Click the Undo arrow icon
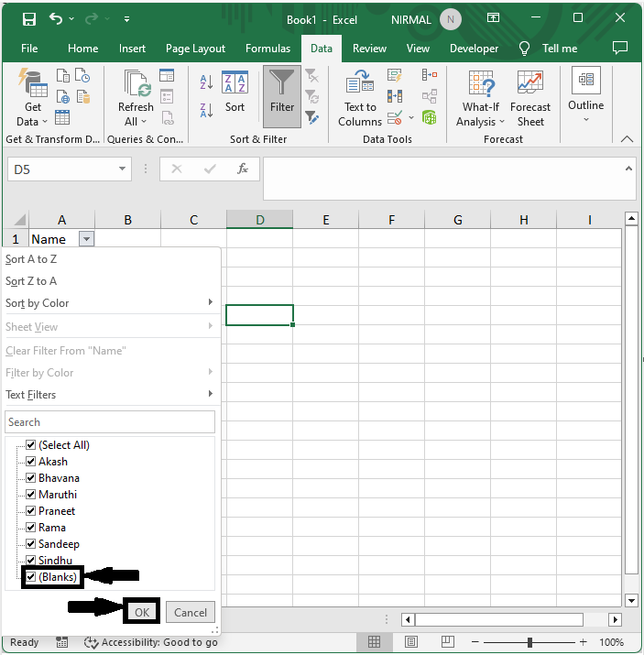The image size is (644, 655). pos(56,18)
